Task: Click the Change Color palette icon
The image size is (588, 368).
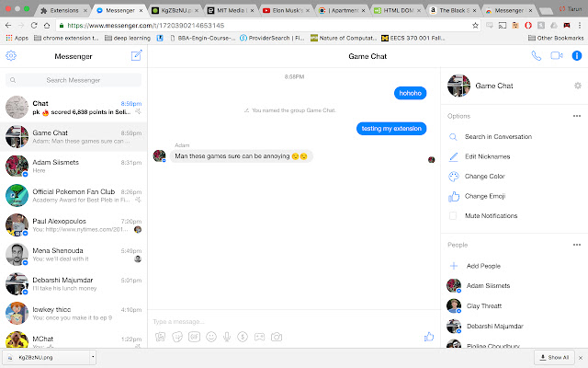Action: click(x=453, y=177)
